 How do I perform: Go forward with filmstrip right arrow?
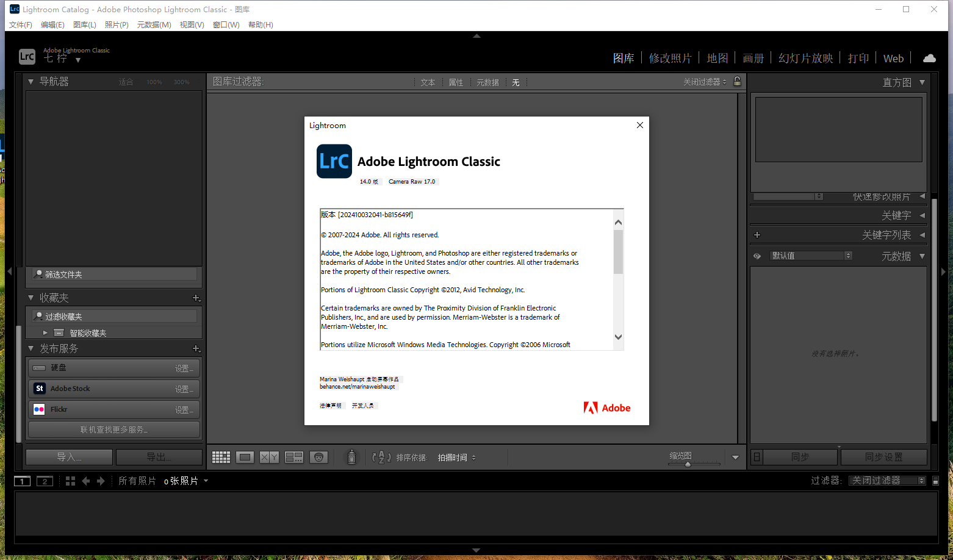click(101, 481)
